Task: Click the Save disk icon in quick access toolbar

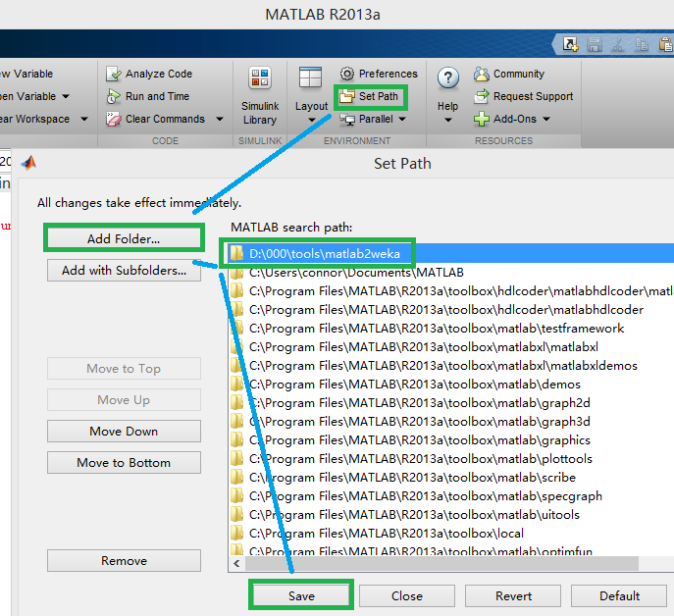Action: (595, 44)
